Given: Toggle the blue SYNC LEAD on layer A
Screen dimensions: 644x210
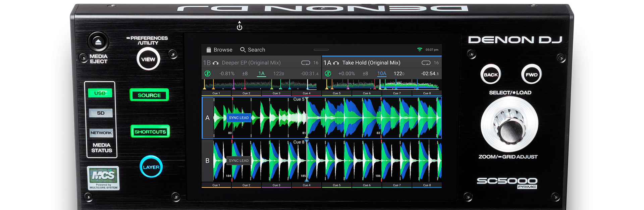Looking at the screenshot, I should point(238,118).
